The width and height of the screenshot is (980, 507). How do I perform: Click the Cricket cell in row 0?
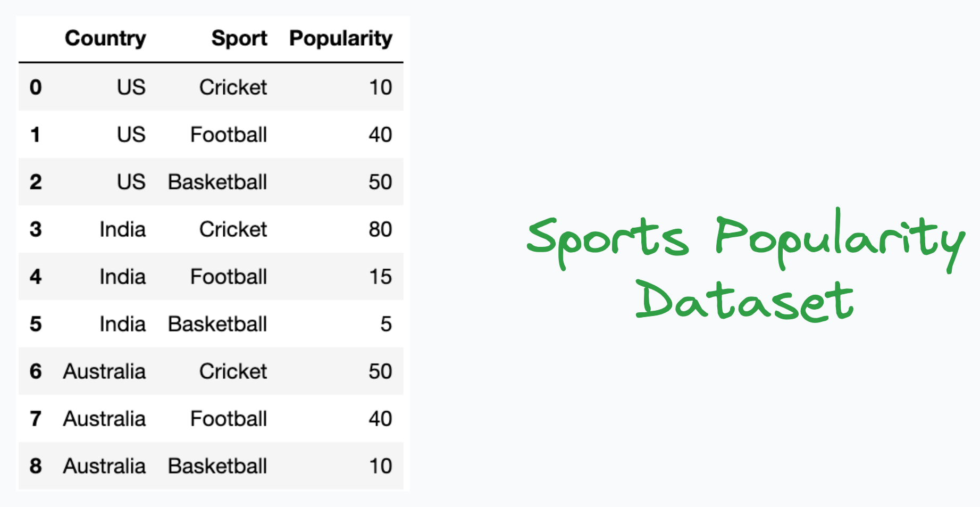pos(233,87)
